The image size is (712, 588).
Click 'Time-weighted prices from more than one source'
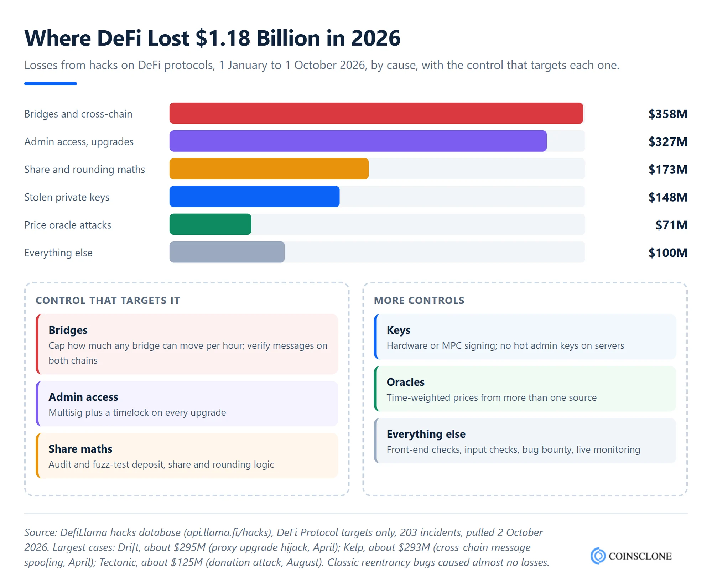(492, 397)
